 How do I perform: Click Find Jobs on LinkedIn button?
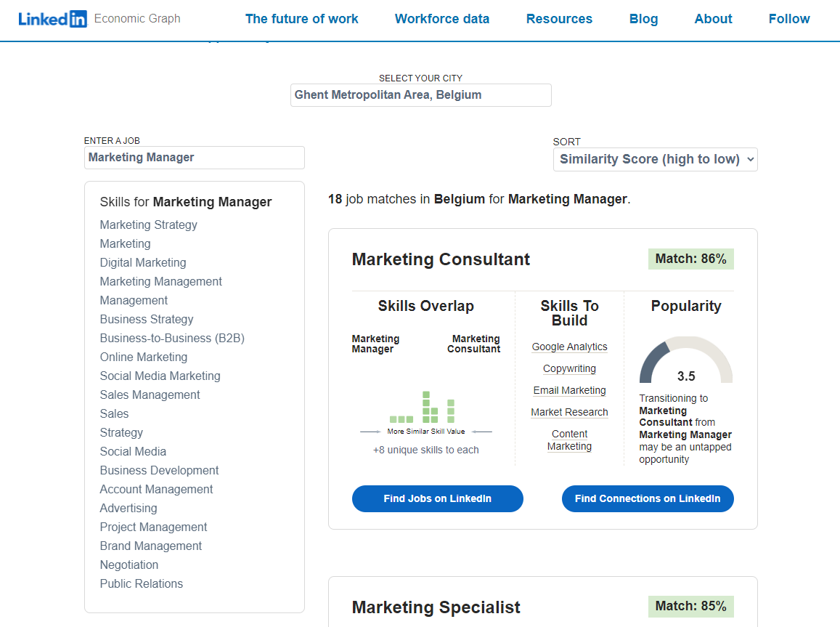[x=437, y=498]
